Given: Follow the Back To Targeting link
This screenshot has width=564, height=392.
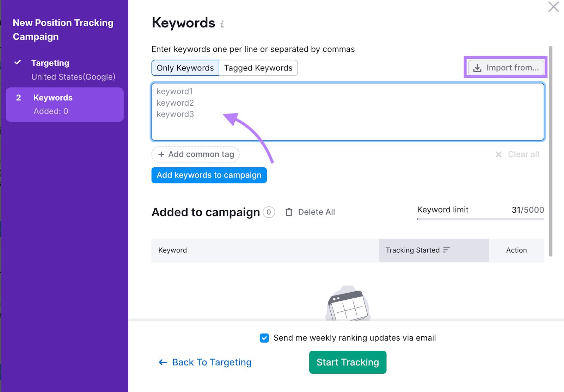Looking at the screenshot, I should 212,362.
